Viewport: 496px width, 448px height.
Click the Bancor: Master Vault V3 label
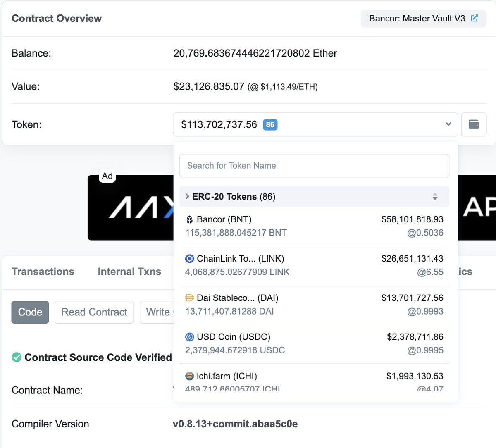[x=417, y=18]
